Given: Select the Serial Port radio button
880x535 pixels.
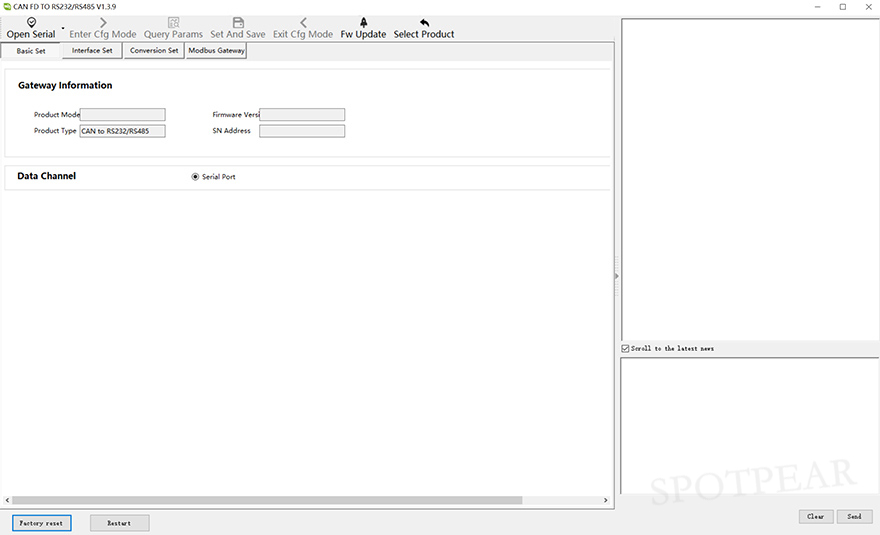Looking at the screenshot, I should 195,177.
